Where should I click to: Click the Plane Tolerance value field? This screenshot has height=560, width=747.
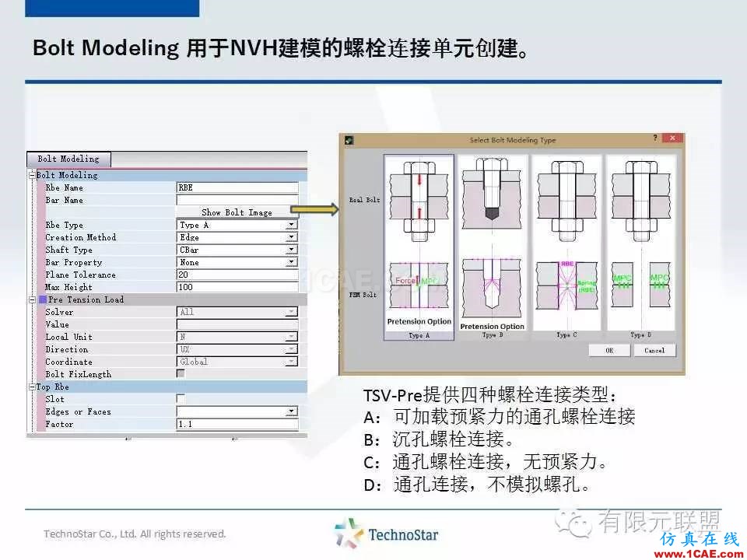coord(237,275)
